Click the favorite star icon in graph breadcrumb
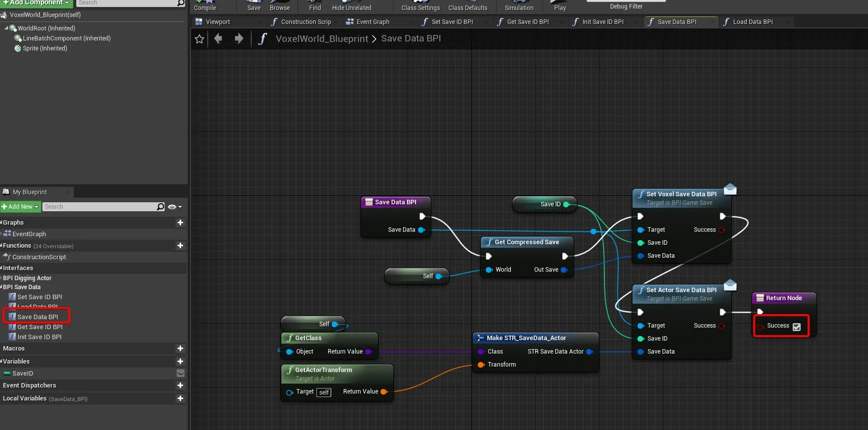The width and height of the screenshot is (868, 430). (200, 39)
